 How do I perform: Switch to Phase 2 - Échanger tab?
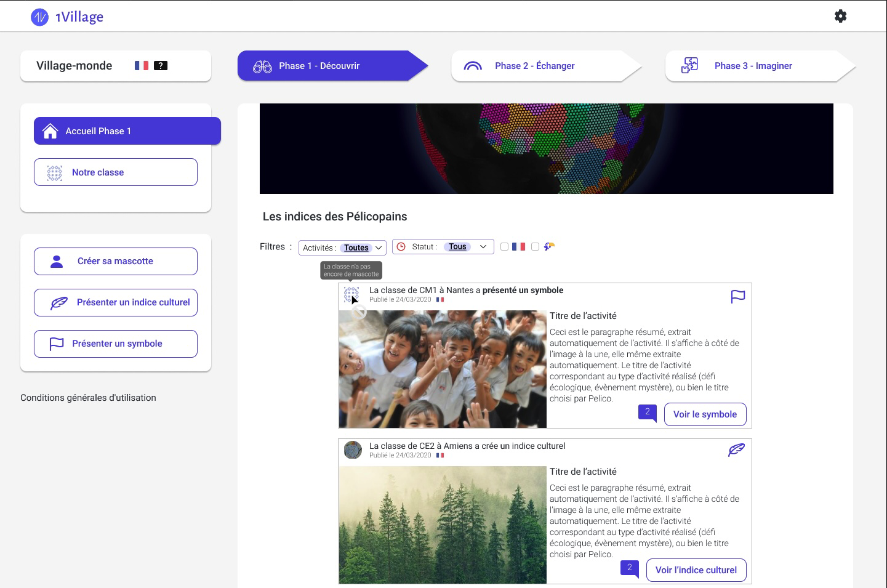pyautogui.click(x=546, y=66)
